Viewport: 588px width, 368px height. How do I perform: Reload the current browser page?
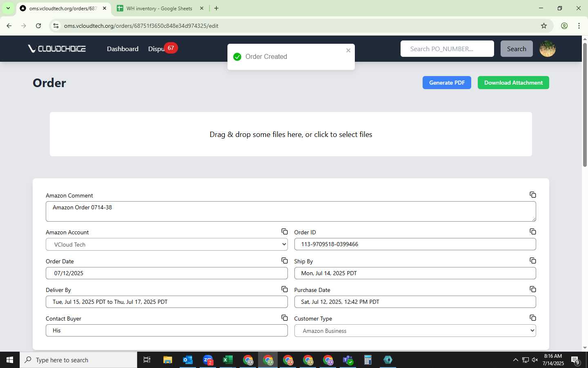pyautogui.click(x=38, y=26)
